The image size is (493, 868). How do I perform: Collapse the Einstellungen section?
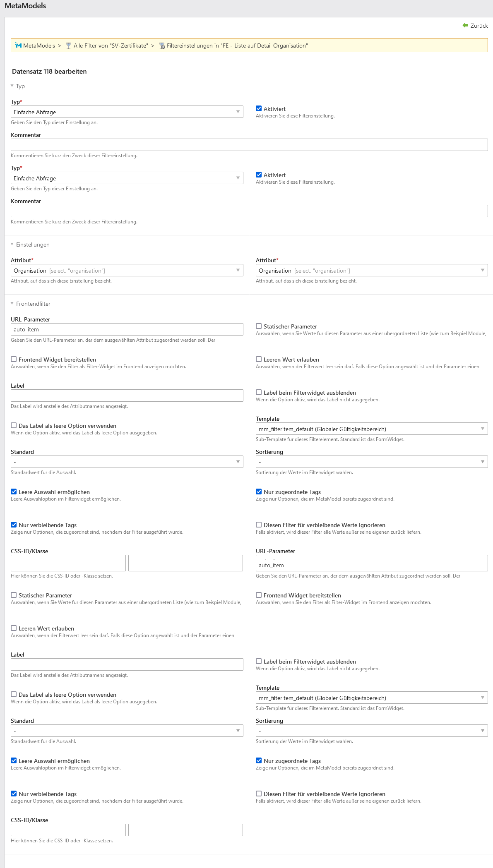point(32,245)
